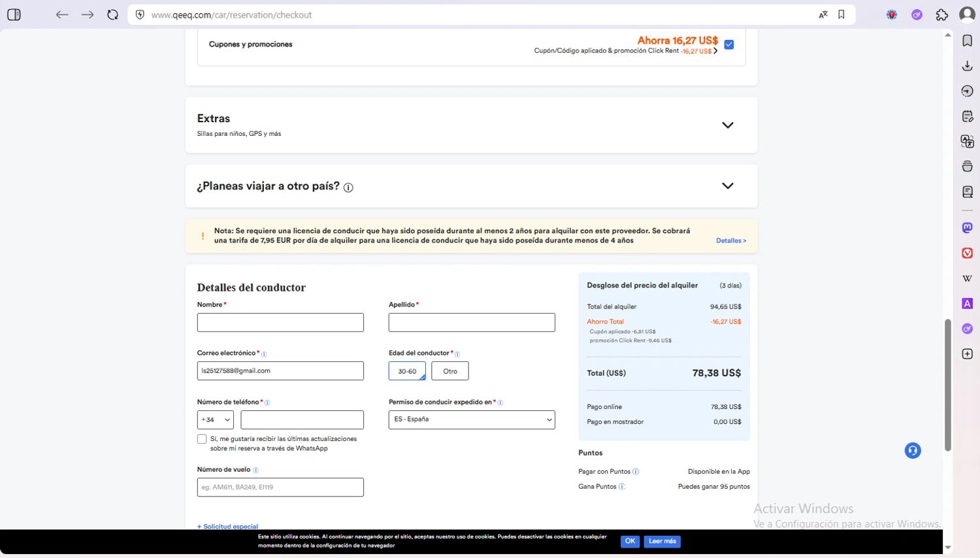Click info icon next to Número de teléfono
This screenshot has height=558, width=980.
coord(267,402)
